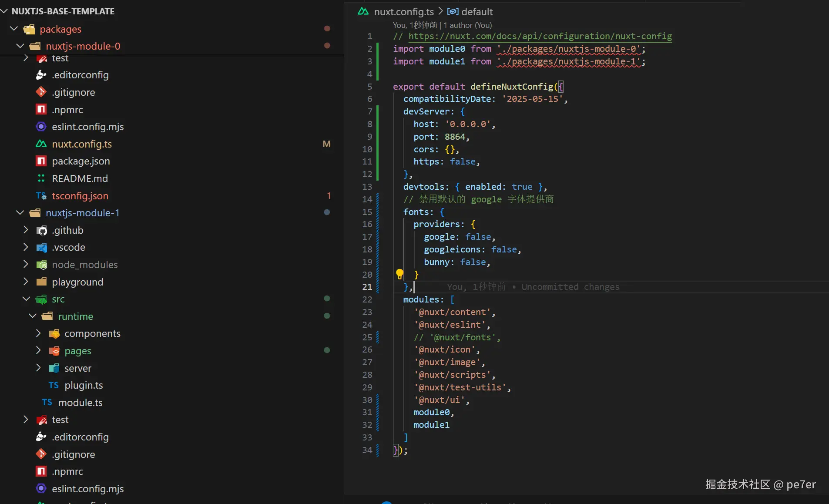The height and width of the screenshot is (504, 829).
Task: Click the symbol icon before 'default' breadcrumb
Action: [453, 11]
